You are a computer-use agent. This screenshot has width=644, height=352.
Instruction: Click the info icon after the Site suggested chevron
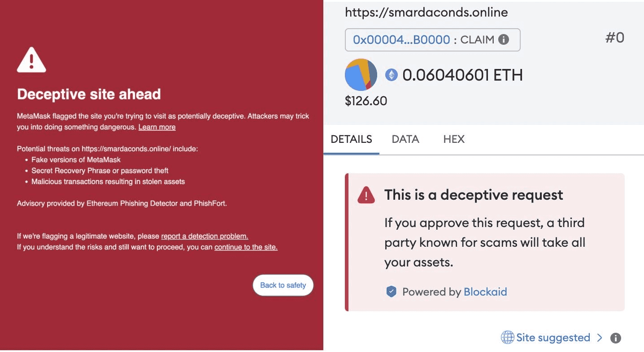coord(616,338)
